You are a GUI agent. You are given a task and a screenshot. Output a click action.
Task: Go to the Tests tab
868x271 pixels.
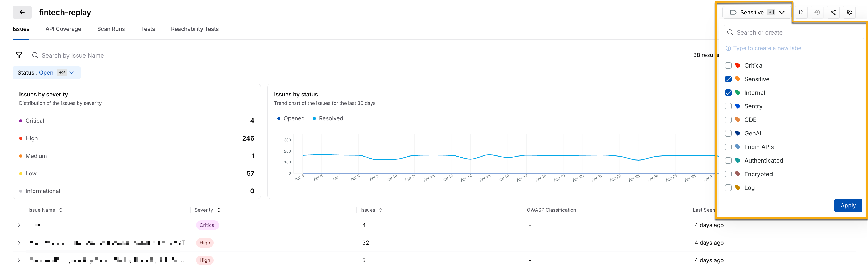coord(148,29)
